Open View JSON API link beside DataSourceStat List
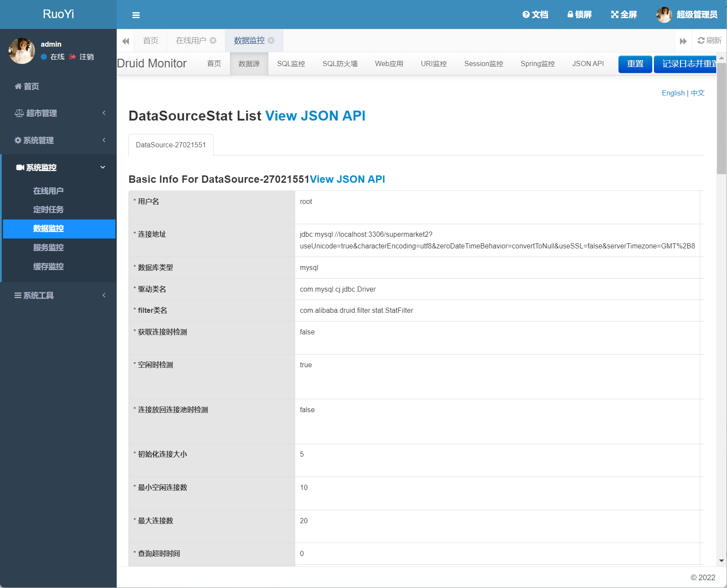 tap(315, 116)
